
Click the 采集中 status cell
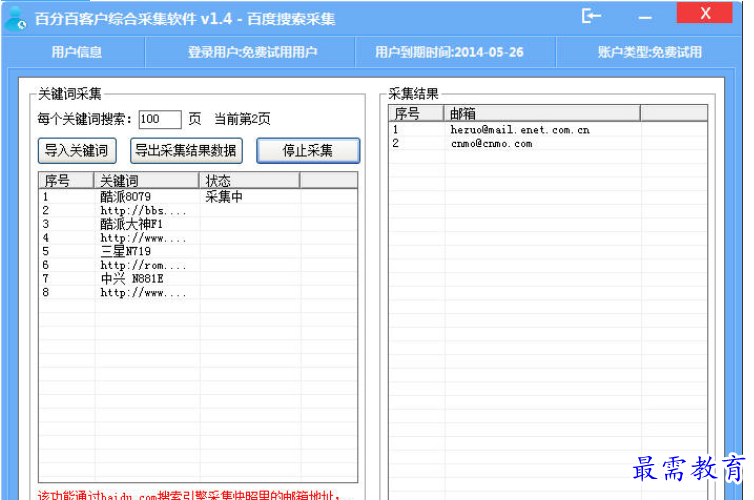click(224, 197)
